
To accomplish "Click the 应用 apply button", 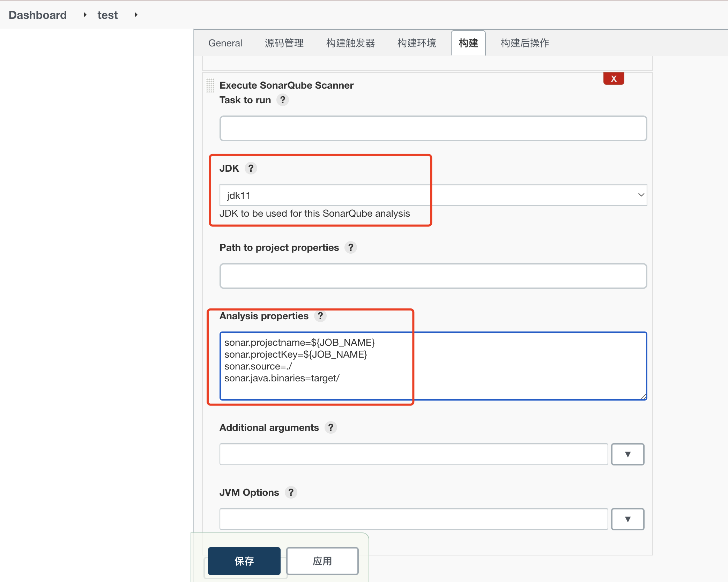I will [x=322, y=561].
